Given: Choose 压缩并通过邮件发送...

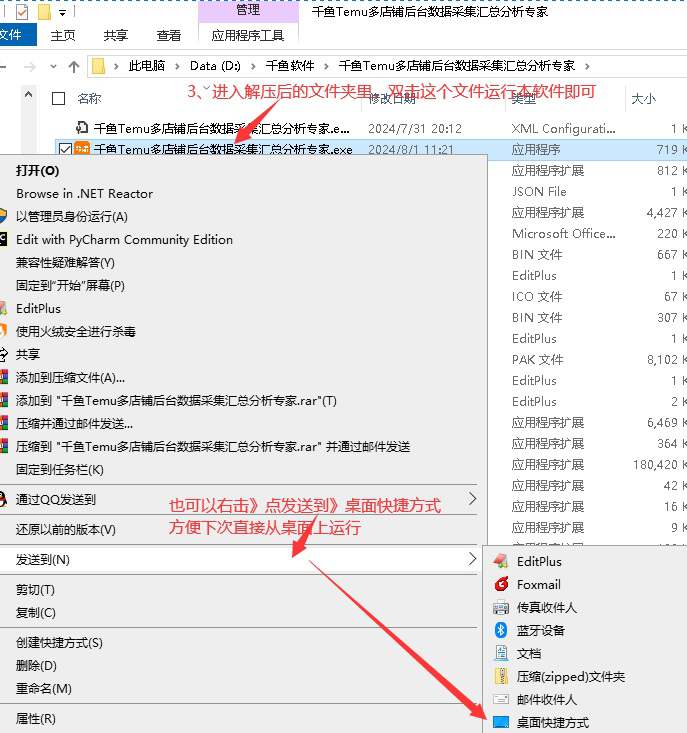Looking at the screenshot, I should [74, 424].
